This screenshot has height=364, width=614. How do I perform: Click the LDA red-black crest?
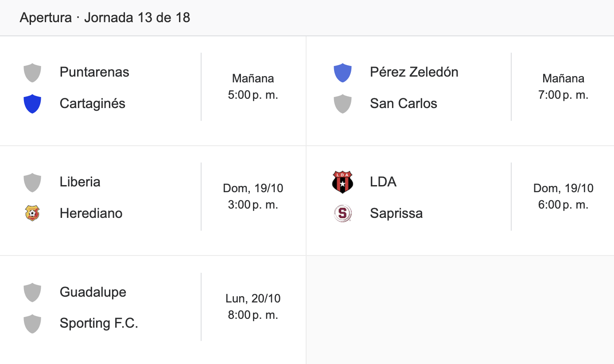pyautogui.click(x=342, y=182)
